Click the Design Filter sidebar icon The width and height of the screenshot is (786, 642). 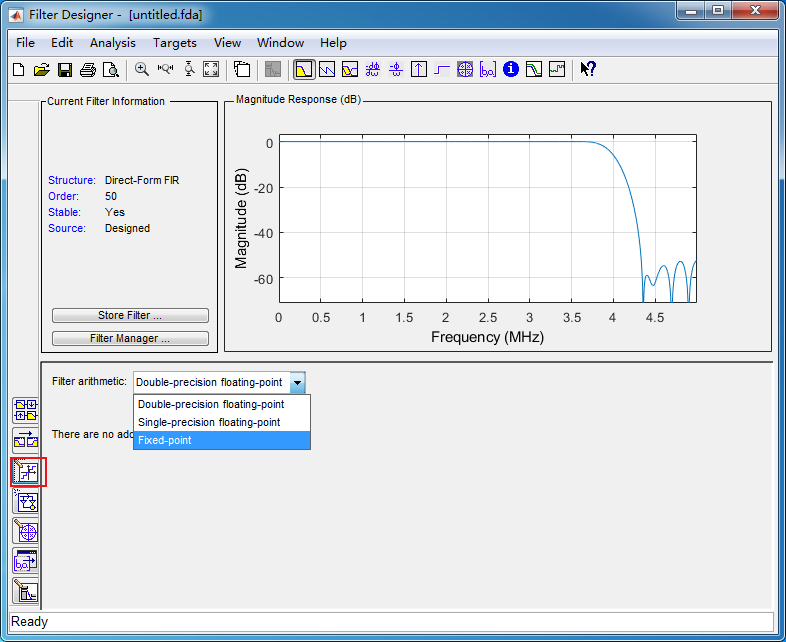(26, 592)
